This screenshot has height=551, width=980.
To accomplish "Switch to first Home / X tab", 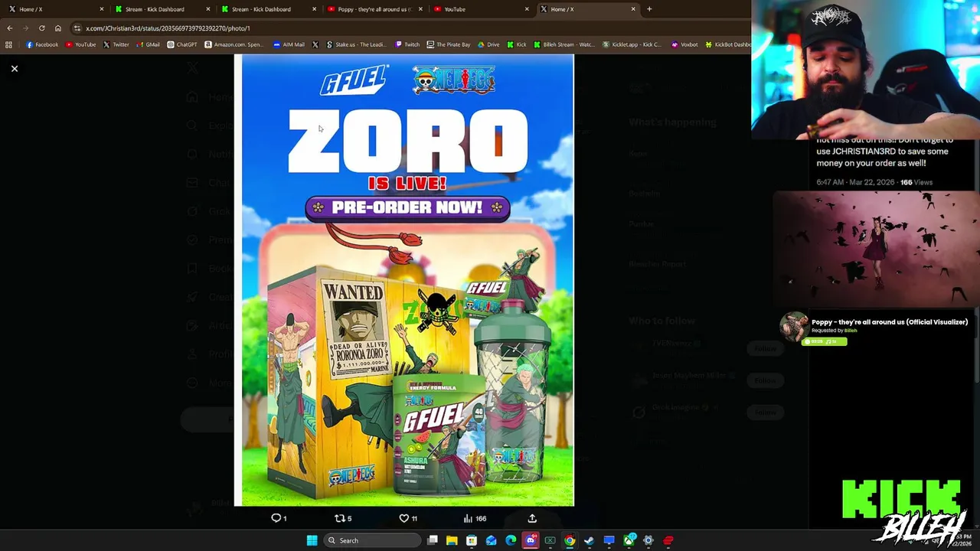I will click(54, 9).
